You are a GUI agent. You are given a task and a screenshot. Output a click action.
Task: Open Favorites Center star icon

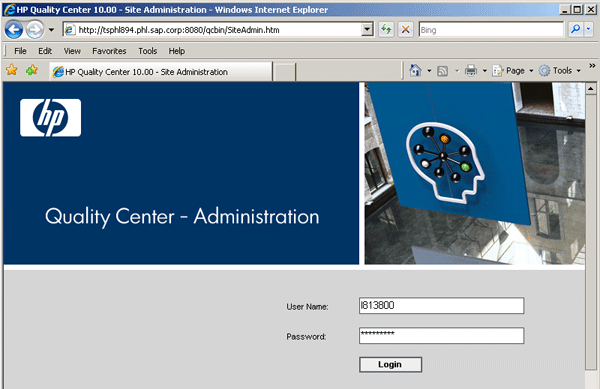click(x=12, y=70)
